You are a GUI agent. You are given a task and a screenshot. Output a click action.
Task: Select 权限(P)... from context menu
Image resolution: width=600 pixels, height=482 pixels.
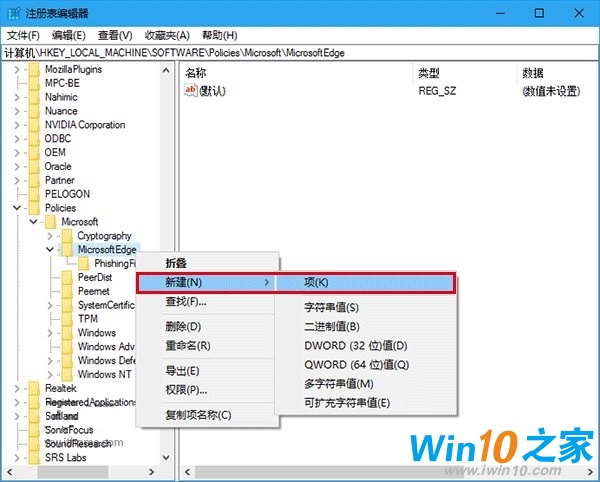(186, 389)
